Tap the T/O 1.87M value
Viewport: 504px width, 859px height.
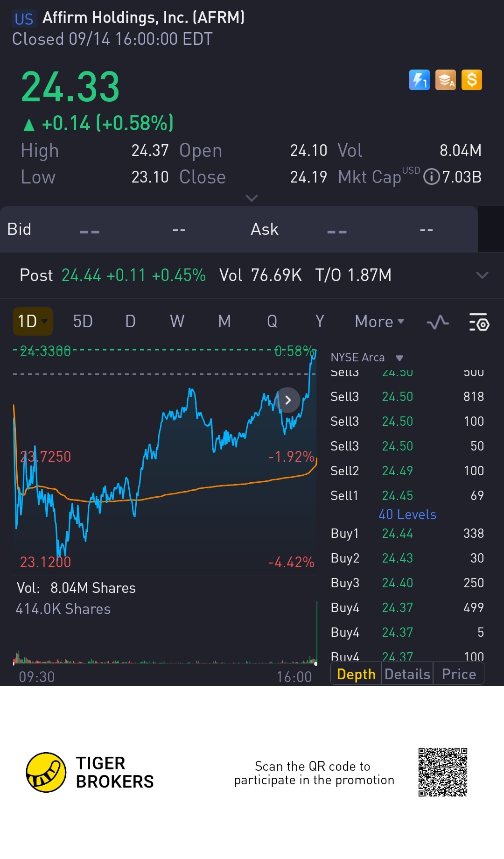tap(353, 275)
